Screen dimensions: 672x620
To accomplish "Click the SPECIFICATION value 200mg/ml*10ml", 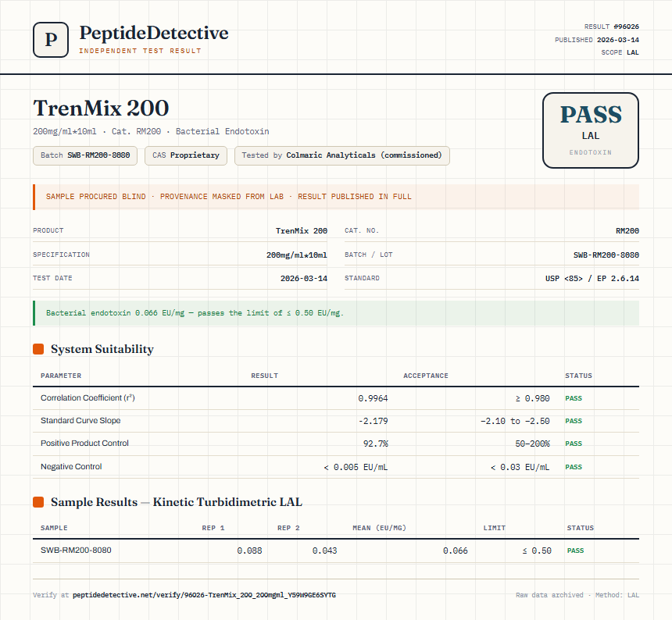I will tap(297, 255).
